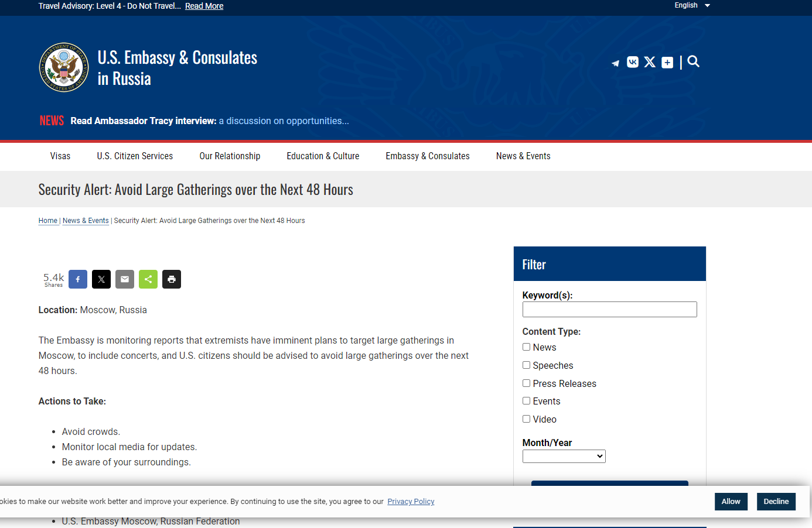The image size is (812, 528).
Task: Expand the English language selector
Action: 692,5
